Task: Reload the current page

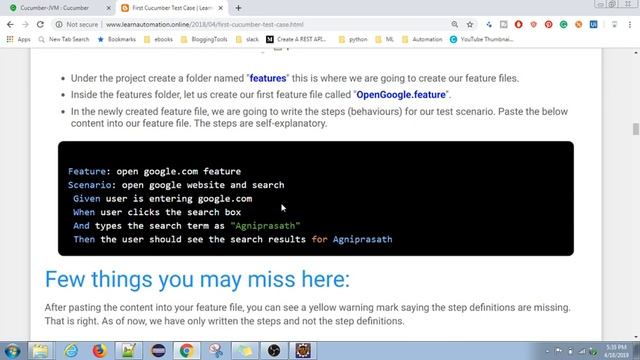Action: click(40, 24)
